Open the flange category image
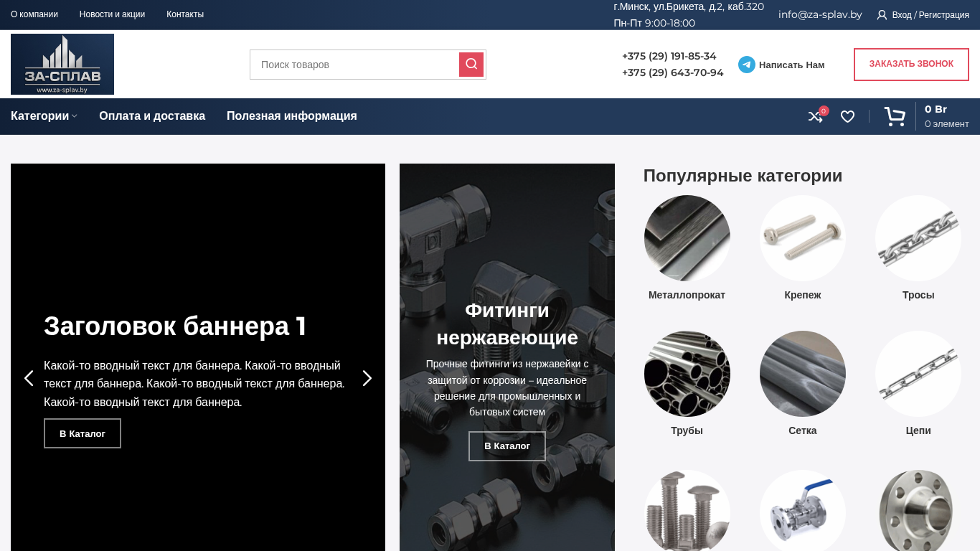The height and width of the screenshot is (551, 980). pos(918,510)
